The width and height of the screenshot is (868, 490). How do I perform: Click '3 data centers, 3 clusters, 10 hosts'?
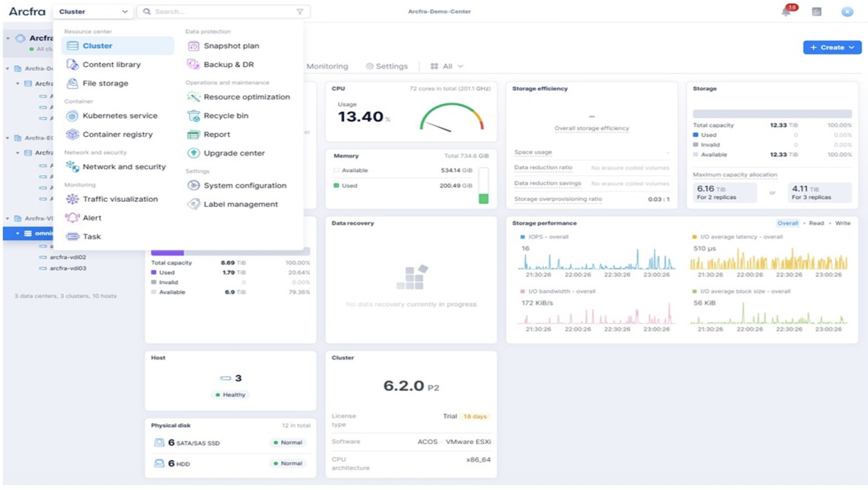pyautogui.click(x=65, y=296)
